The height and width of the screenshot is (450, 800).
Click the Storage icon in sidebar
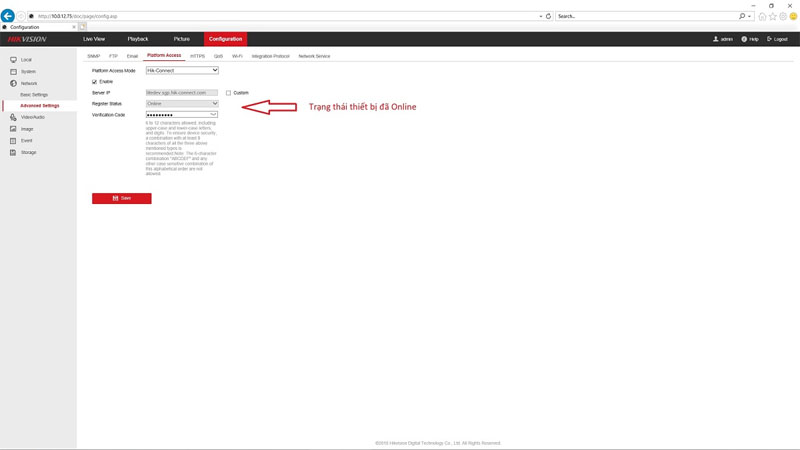(13, 152)
